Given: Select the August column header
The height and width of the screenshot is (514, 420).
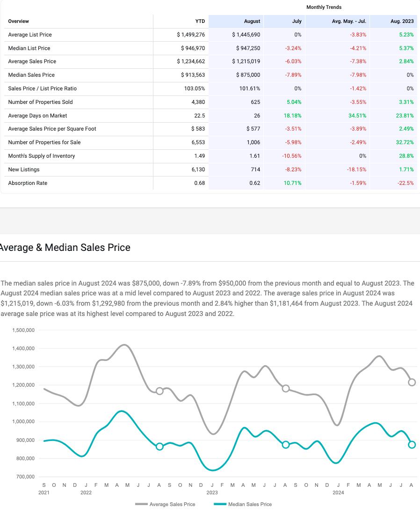Looking at the screenshot, I should pyautogui.click(x=252, y=21).
